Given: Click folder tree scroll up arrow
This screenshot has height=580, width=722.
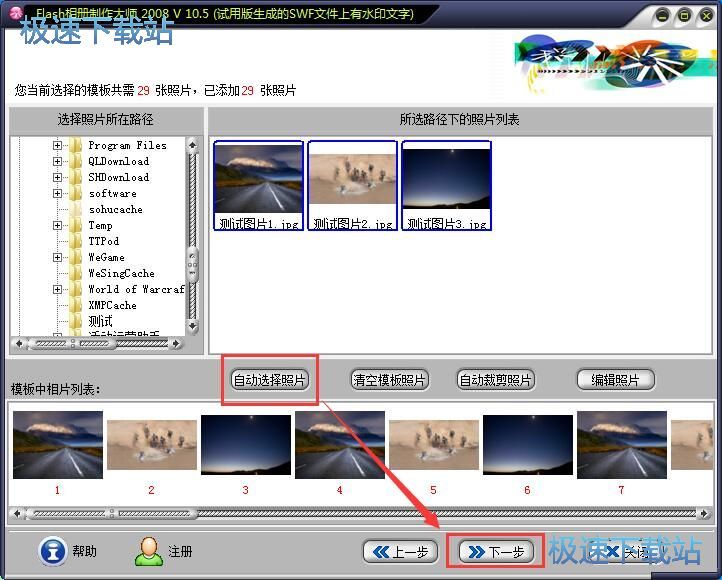Looking at the screenshot, I should (192, 145).
